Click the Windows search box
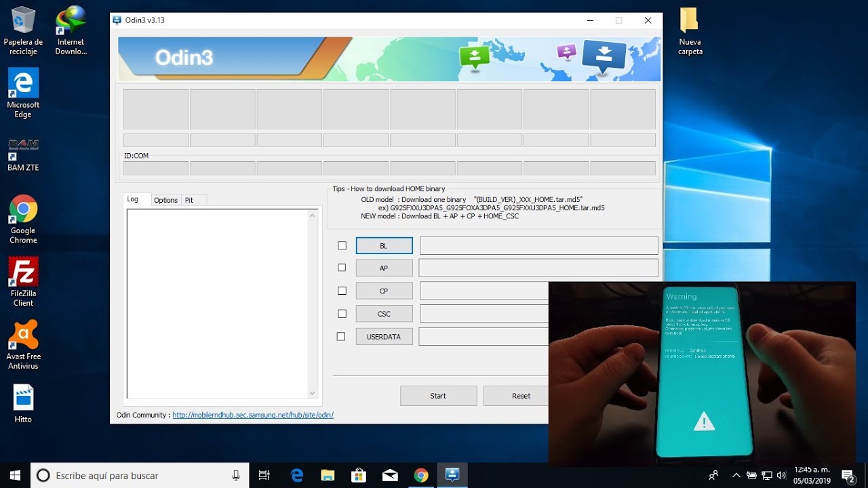This screenshot has height=488, width=868. click(139, 476)
